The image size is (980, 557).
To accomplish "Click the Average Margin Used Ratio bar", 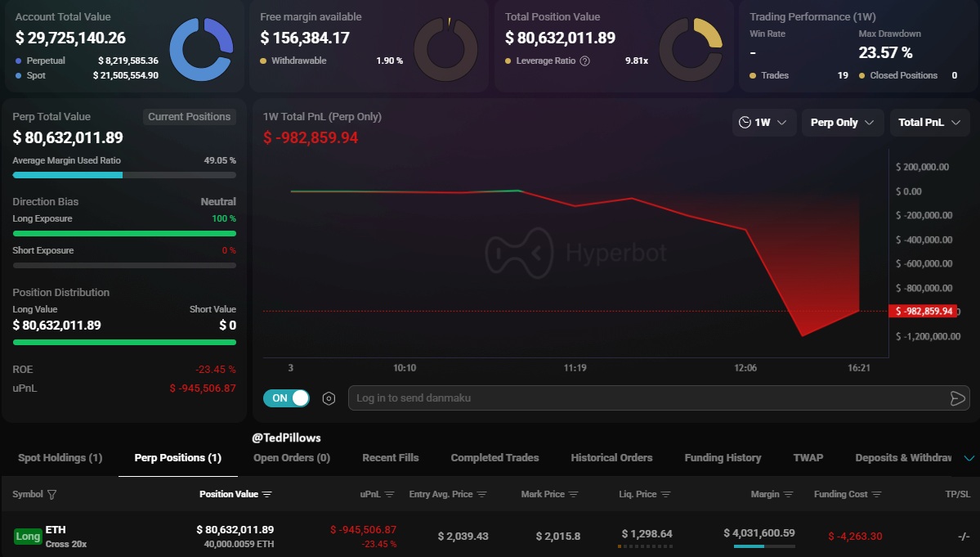I will [124, 175].
